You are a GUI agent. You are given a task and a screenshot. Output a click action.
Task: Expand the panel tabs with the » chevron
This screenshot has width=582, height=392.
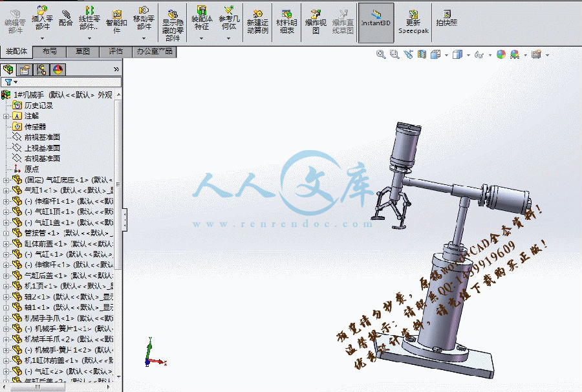pyautogui.click(x=116, y=69)
